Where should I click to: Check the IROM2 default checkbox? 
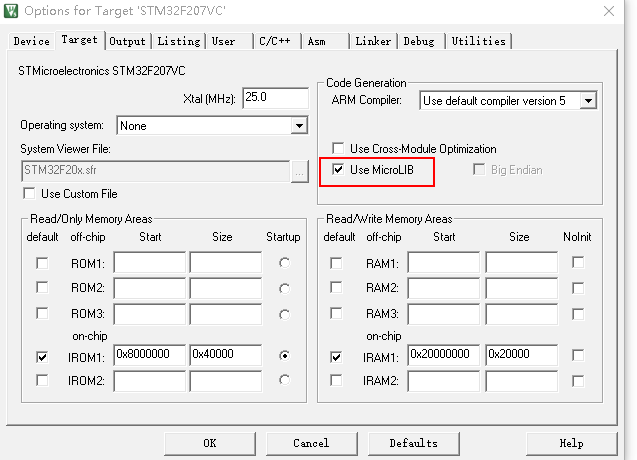(x=42, y=380)
